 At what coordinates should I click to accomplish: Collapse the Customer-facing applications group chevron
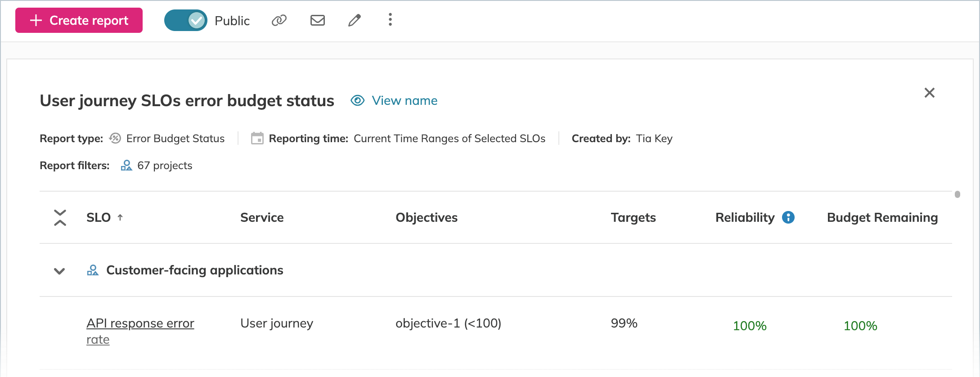click(x=59, y=271)
